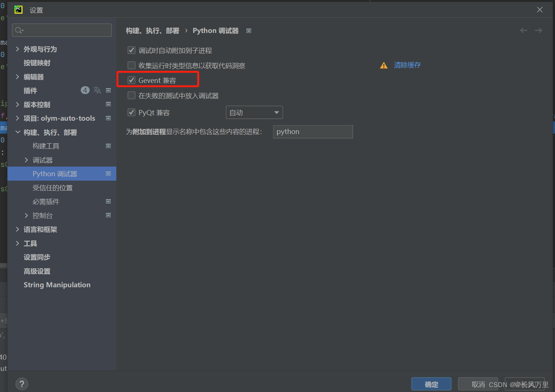This screenshot has height=392, width=555.
Task: Click 构建、执行、部署 breadcrumb
Action: (153, 31)
